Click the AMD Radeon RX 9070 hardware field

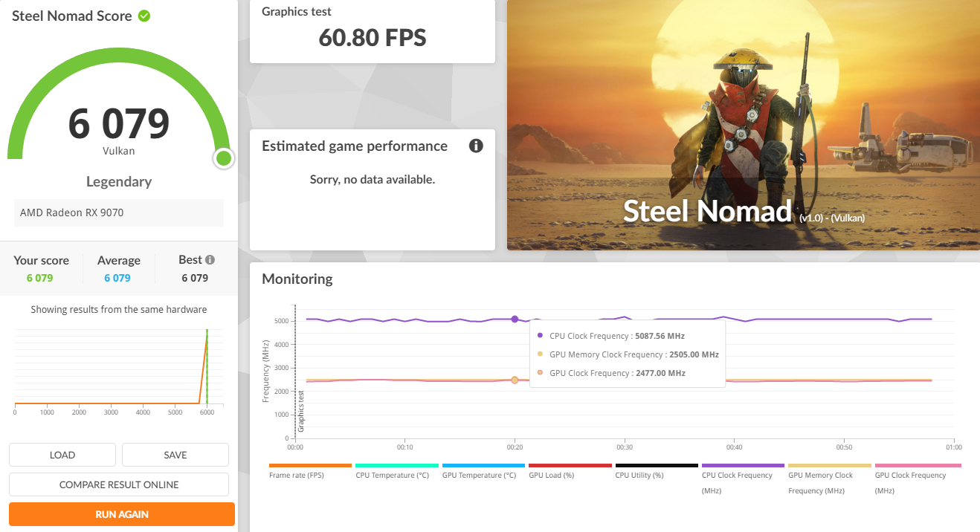click(119, 213)
